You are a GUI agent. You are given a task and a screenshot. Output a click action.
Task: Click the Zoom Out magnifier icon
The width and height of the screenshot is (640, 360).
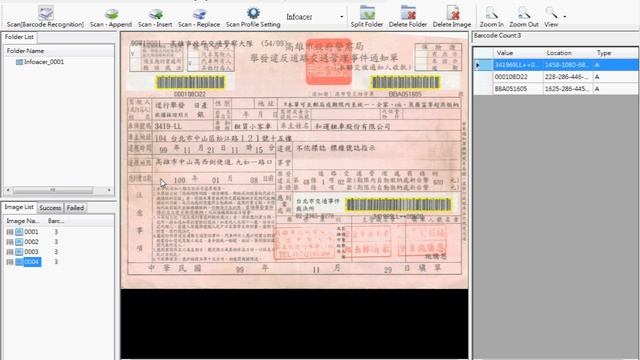click(x=524, y=13)
